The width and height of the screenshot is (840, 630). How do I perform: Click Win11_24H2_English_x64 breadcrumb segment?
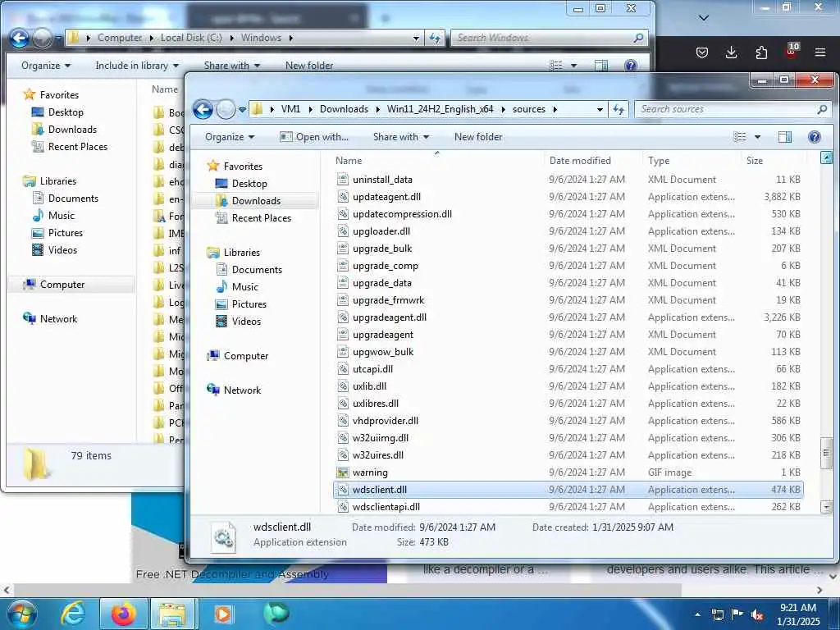pyautogui.click(x=440, y=109)
